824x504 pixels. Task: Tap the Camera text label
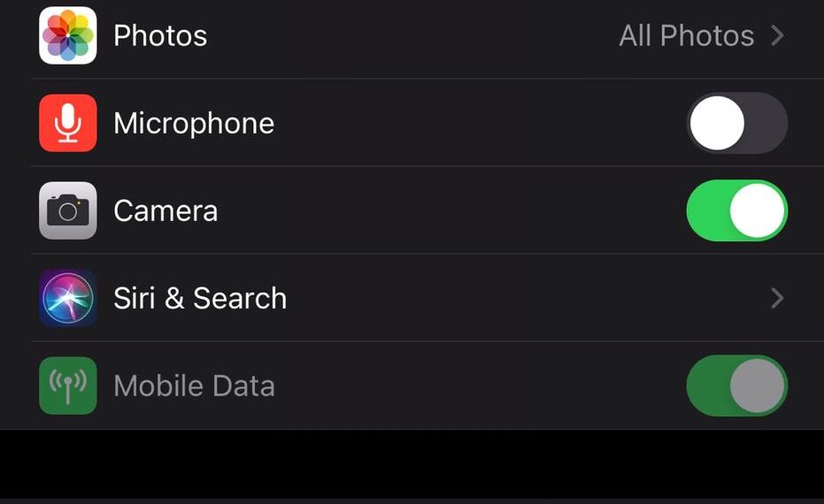(x=166, y=210)
